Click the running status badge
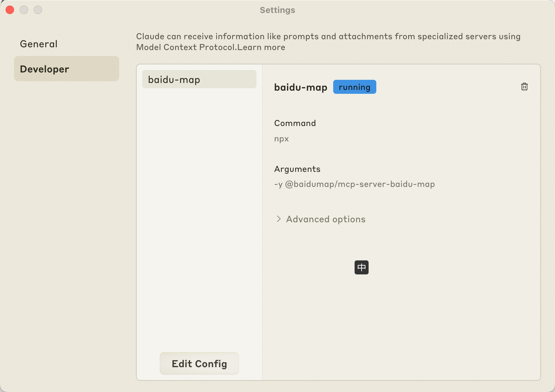 coord(355,87)
